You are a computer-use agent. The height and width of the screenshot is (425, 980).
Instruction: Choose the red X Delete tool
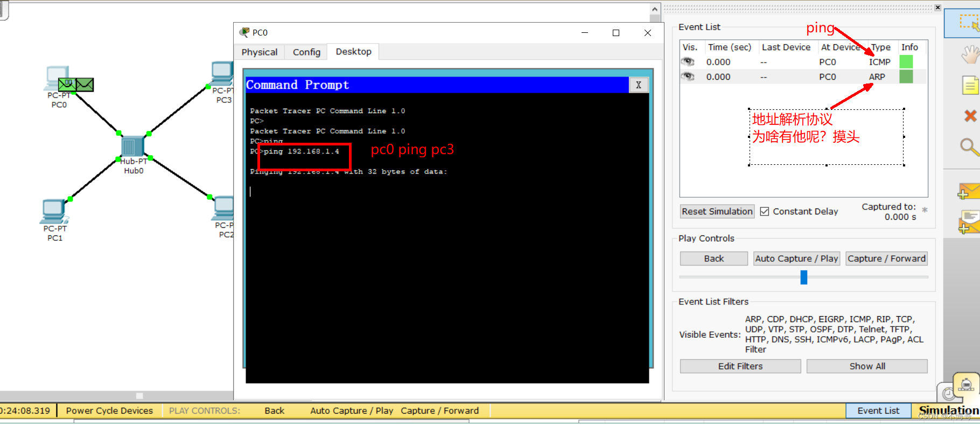click(x=970, y=116)
